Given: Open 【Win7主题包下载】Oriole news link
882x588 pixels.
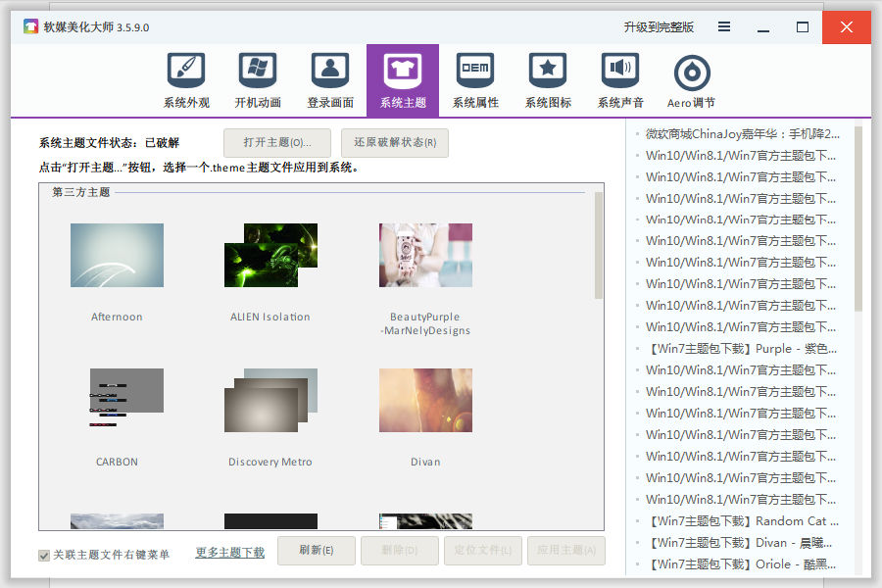Looking at the screenshot, I should (x=741, y=564).
